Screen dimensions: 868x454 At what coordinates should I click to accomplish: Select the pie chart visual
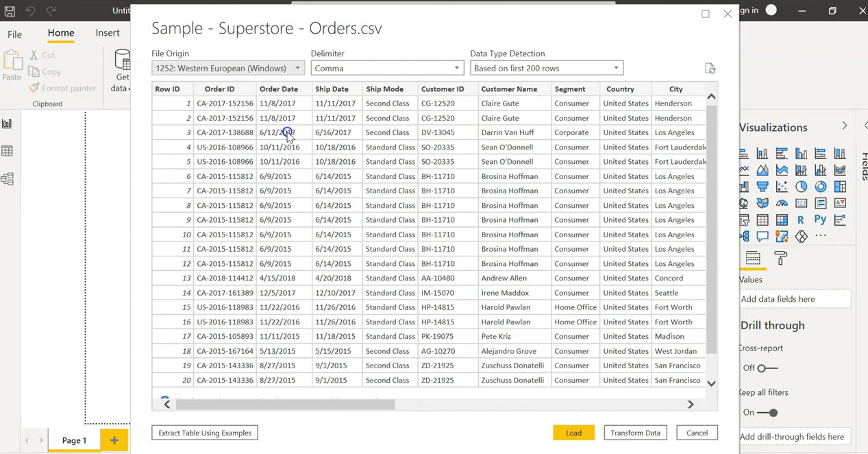(x=801, y=187)
